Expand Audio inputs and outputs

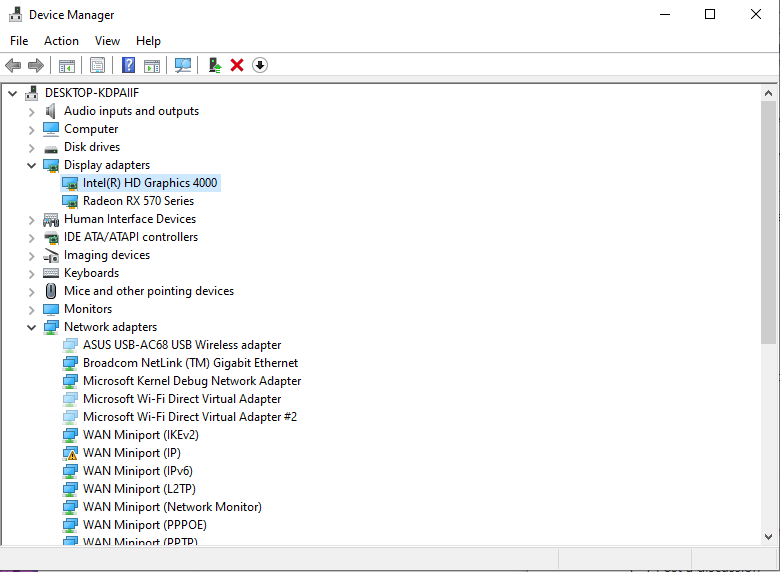coord(31,112)
